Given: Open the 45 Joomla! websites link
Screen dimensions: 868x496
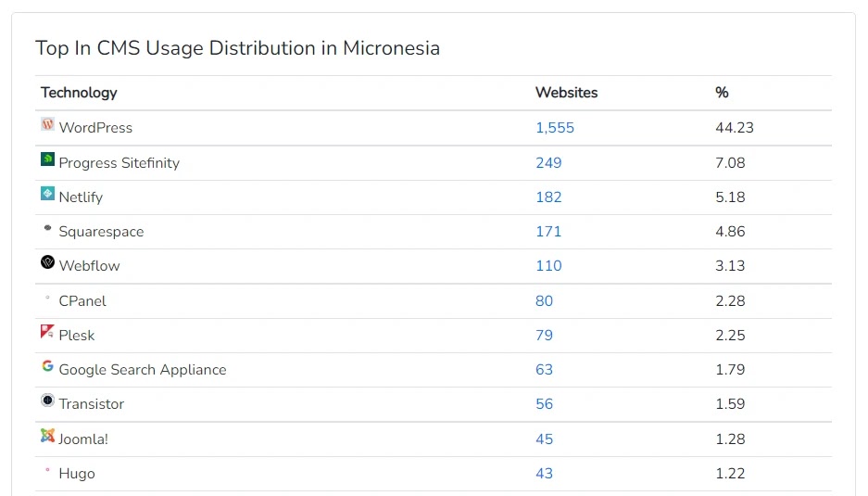Looking at the screenshot, I should tap(544, 439).
